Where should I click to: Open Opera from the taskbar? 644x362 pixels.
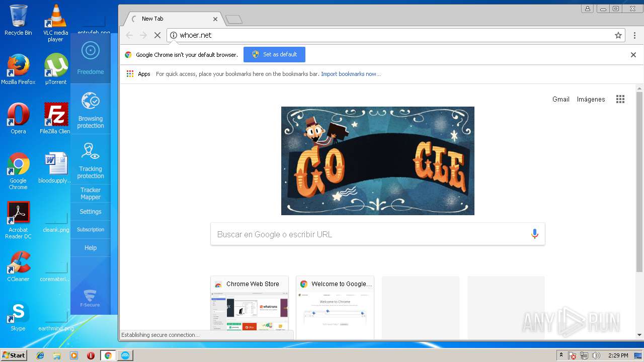pos(91,355)
